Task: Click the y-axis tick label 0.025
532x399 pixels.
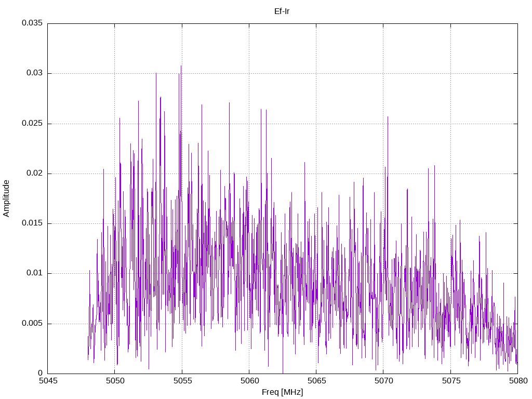Action: click(32, 123)
